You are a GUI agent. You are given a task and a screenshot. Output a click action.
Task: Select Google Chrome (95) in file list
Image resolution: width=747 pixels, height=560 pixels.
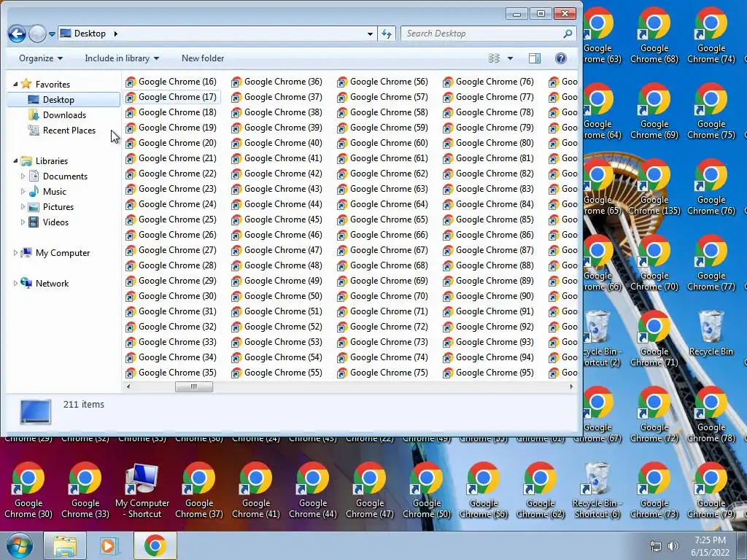coord(488,373)
